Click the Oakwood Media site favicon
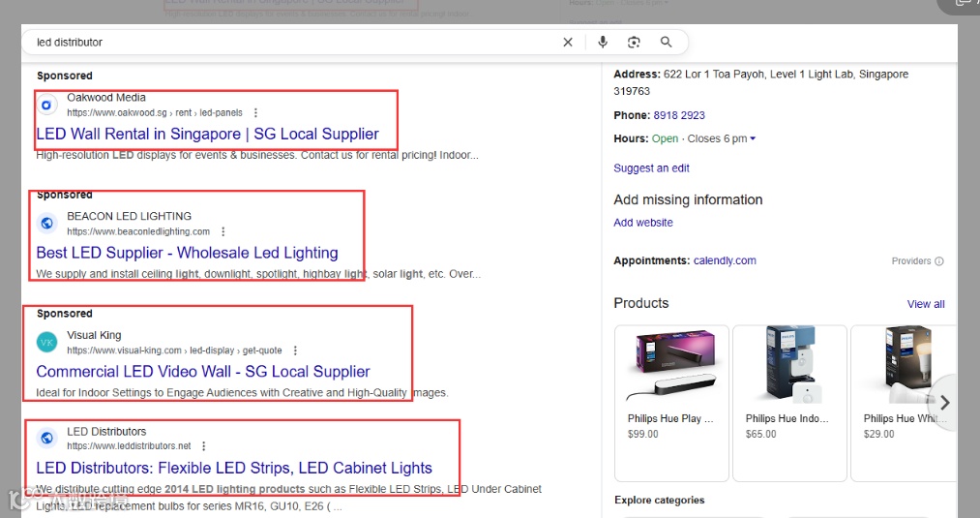Image resolution: width=980 pixels, height=518 pixels. pos(46,106)
